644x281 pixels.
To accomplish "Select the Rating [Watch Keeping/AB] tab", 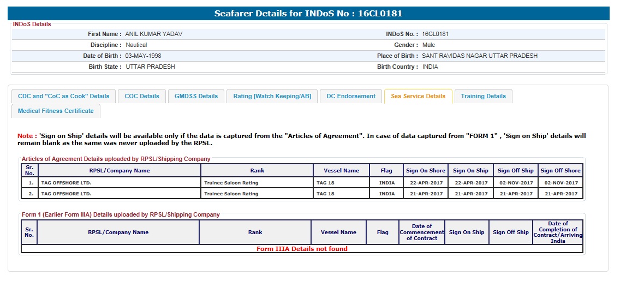I will [x=272, y=96].
